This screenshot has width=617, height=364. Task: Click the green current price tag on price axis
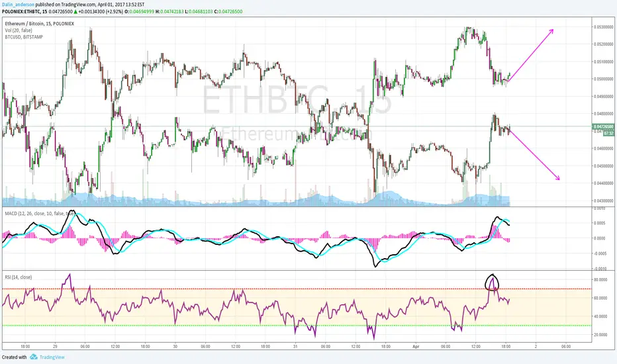[603, 126]
